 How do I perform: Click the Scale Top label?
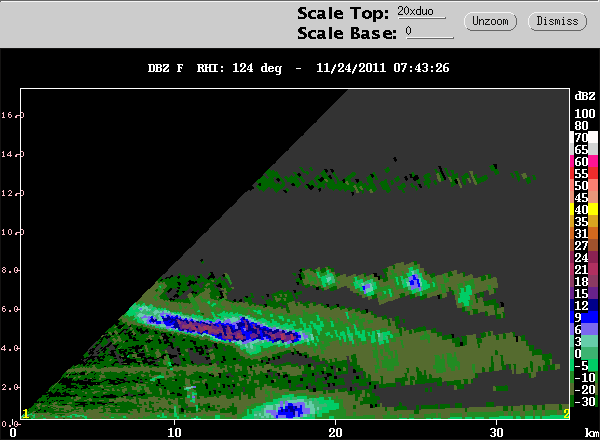tap(343, 13)
